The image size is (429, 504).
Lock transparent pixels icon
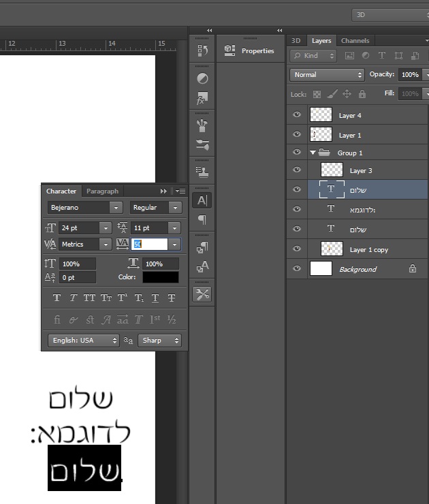[x=317, y=94]
